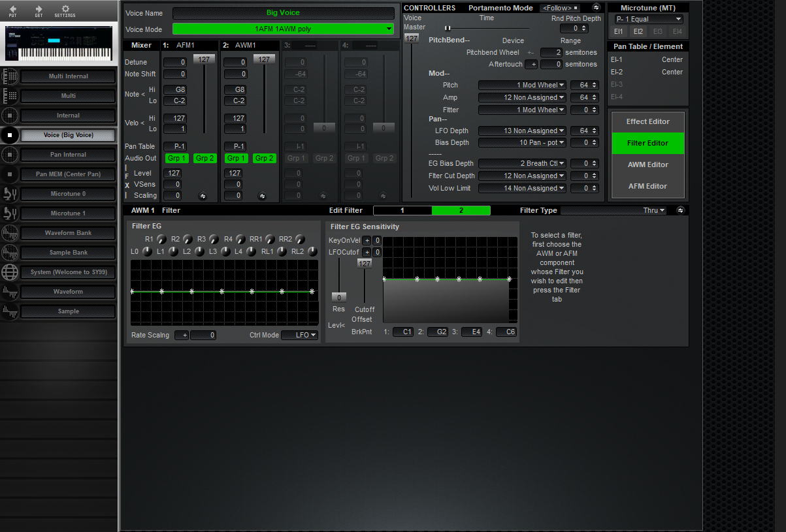Click the round icon beside Voice (Big Voice)
Viewport: 786px width, 532px height.
pos(10,135)
